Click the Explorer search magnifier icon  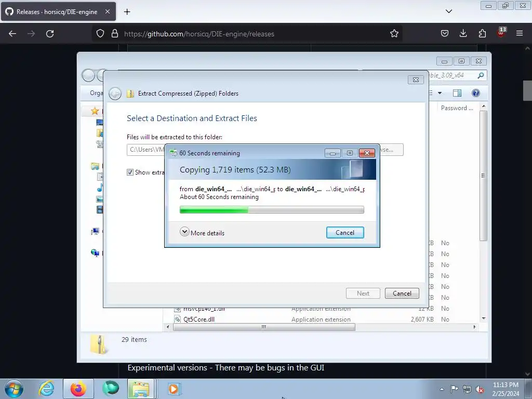click(x=481, y=75)
